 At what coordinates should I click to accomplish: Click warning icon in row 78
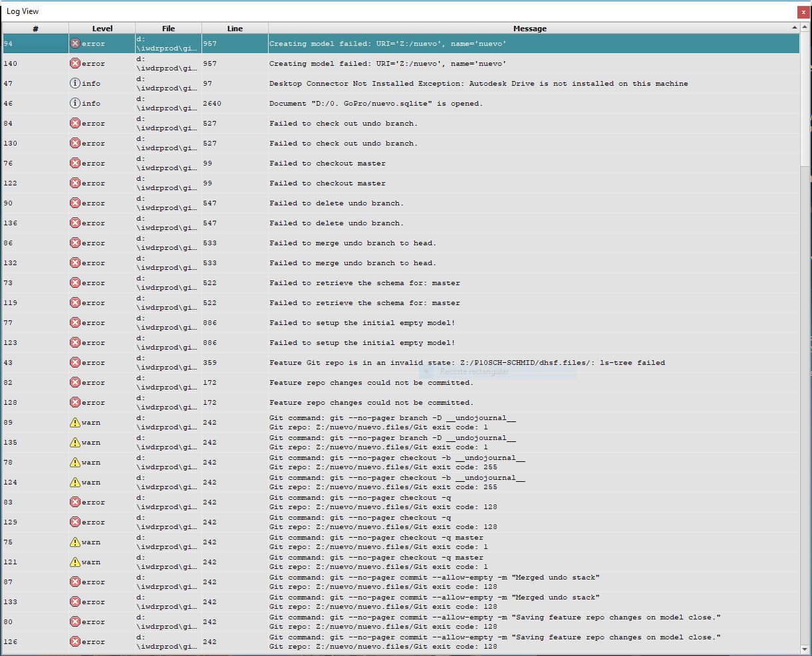pos(75,462)
